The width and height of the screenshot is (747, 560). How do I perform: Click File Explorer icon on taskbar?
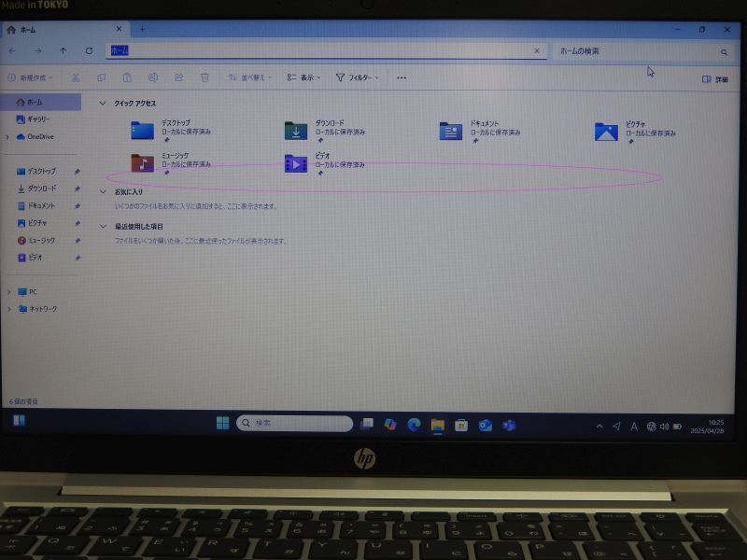(x=437, y=426)
